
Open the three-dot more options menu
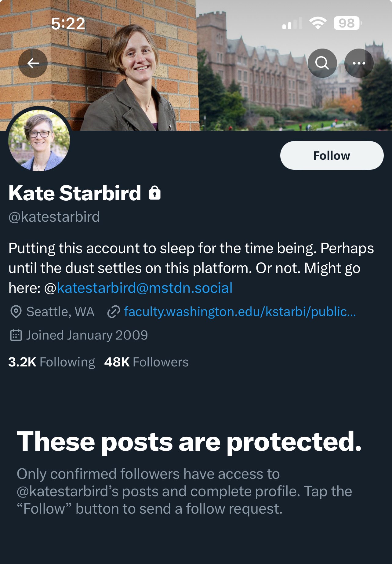pyautogui.click(x=359, y=63)
